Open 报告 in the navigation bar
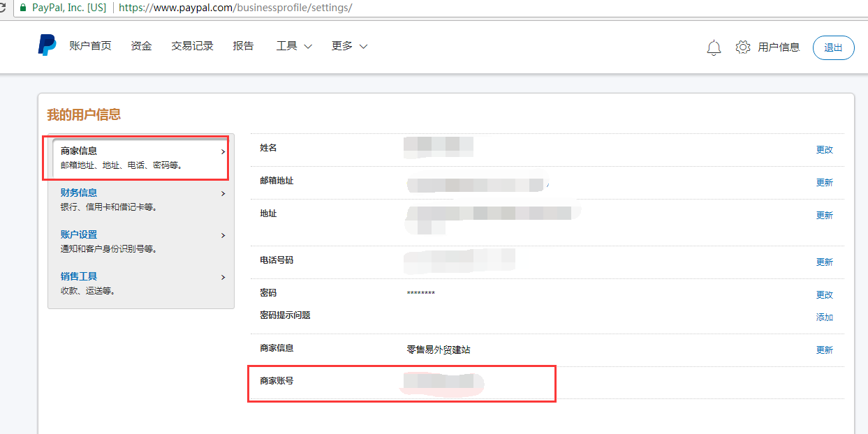The height and width of the screenshot is (434, 868). coord(244,46)
